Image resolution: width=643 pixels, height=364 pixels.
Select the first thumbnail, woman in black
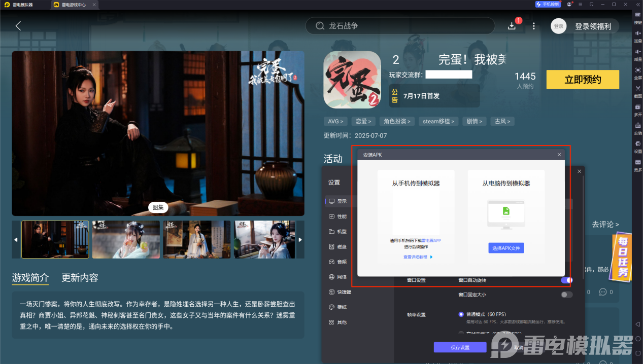point(55,239)
